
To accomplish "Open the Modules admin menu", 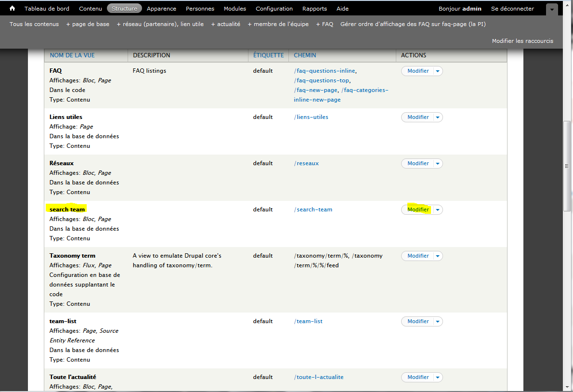I will 235,9.
